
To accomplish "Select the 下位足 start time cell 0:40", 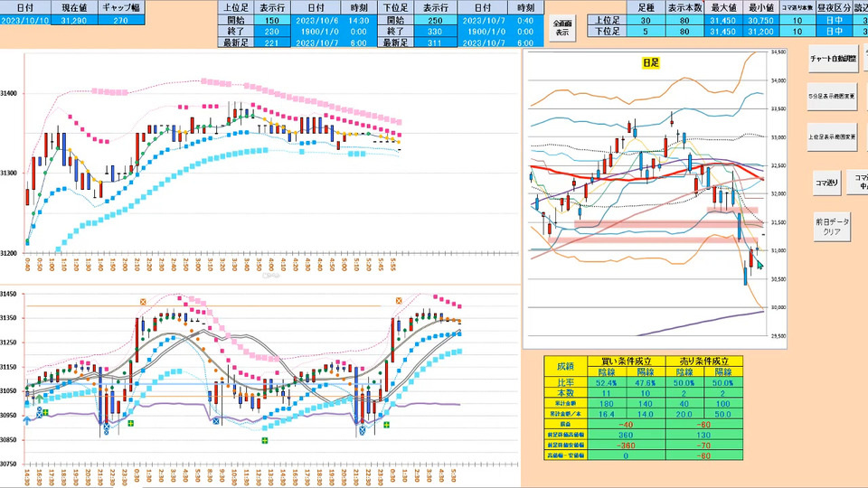I will pos(526,21).
